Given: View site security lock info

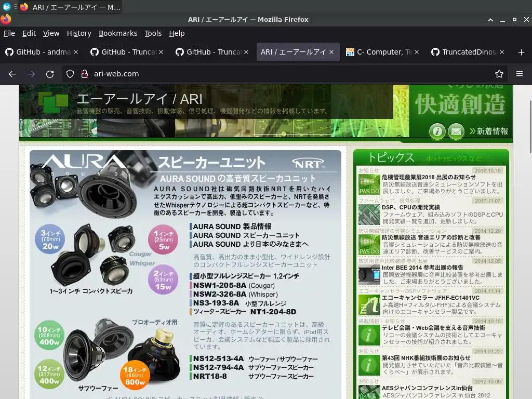Looking at the screenshot, I should coord(85,74).
